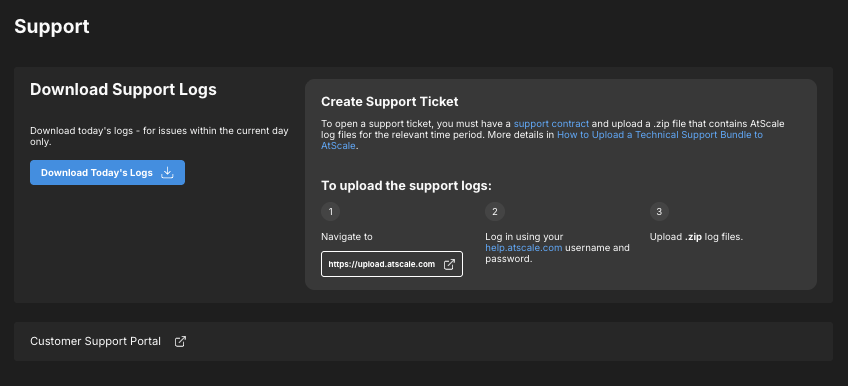This screenshot has height=386, width=848.
Task: Click the 'Navigate to' step text
Action: (347, 236)
